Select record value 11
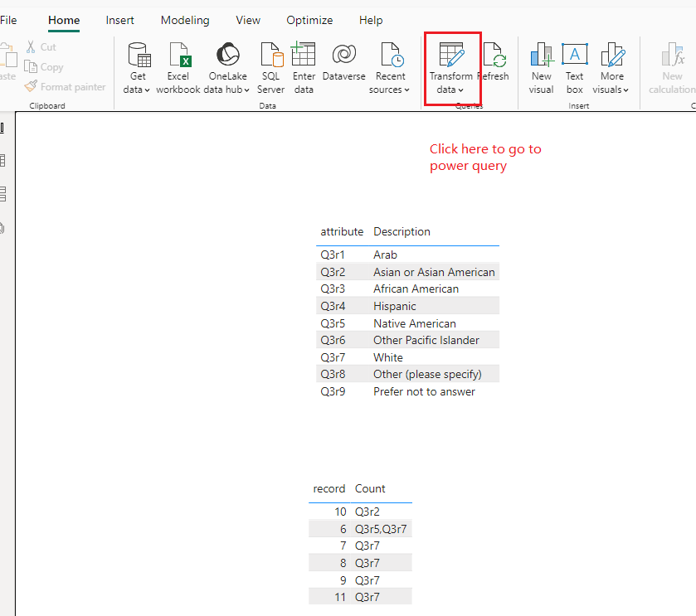This screenshot has width=696, height=616. coord(340,598)
